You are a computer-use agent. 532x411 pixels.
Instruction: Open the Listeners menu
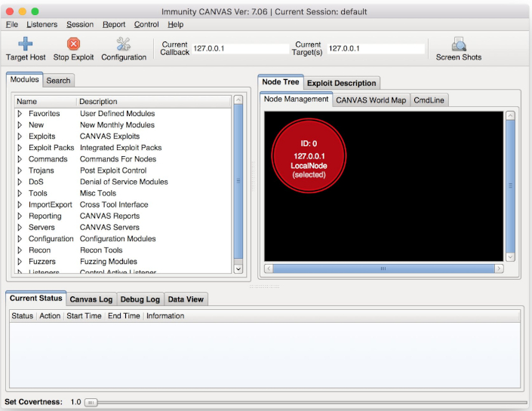coord(42,25)
